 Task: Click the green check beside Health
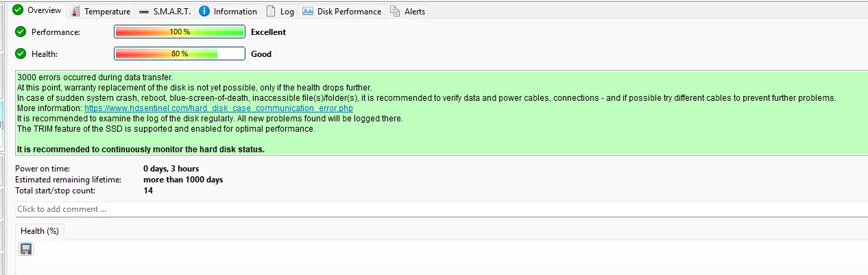click(x=21, y=53)
